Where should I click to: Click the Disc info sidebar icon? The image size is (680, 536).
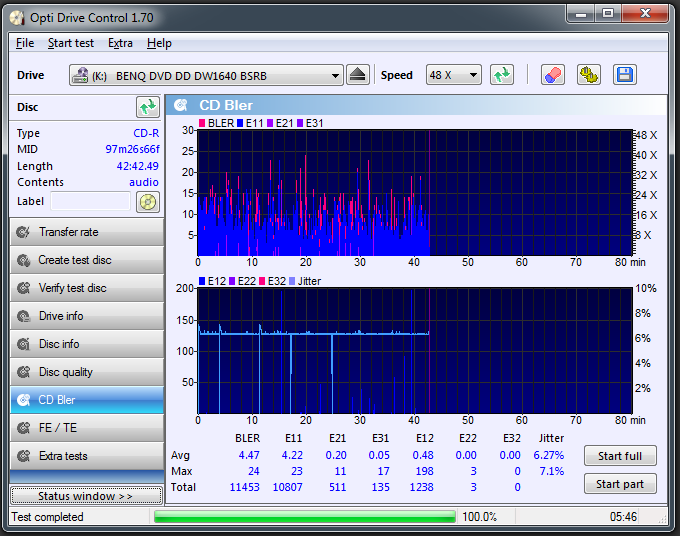coord(23,344)
